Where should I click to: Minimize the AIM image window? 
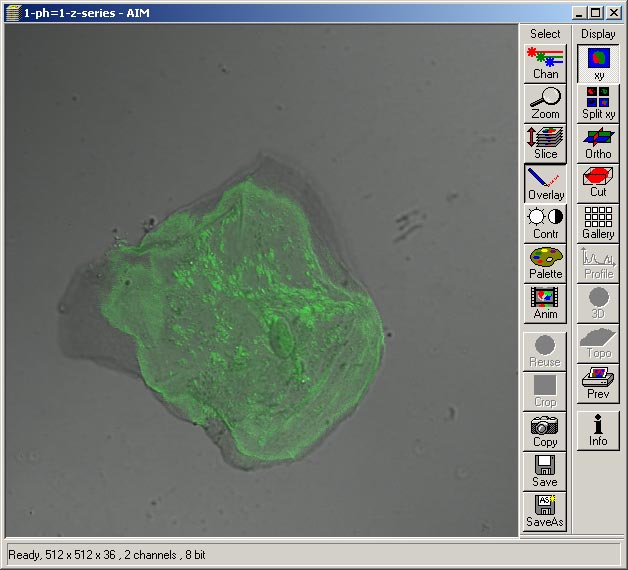579,13
